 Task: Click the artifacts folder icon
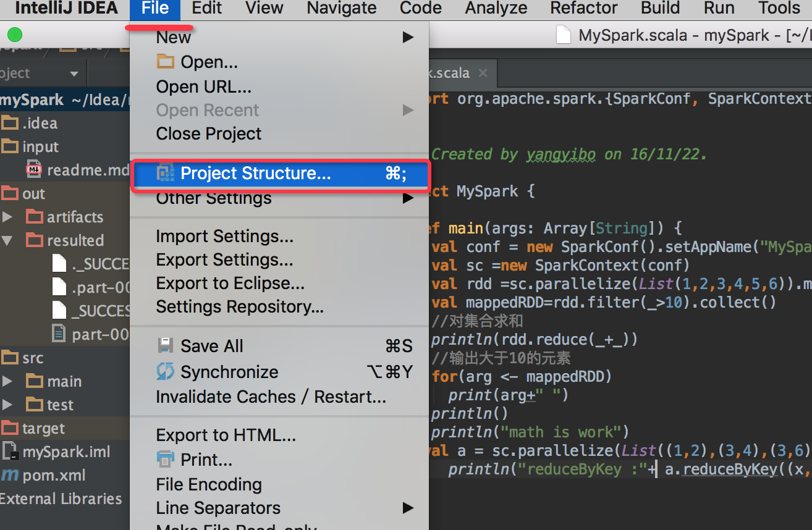[35, 217]
